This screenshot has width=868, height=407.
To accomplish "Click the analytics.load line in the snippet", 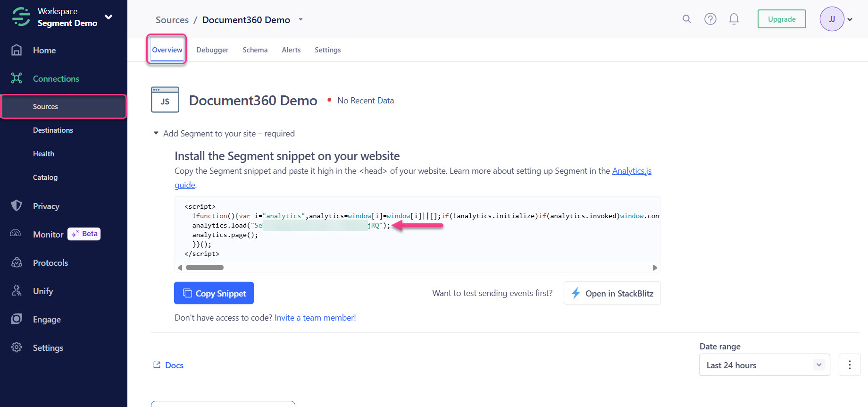I will (x=291, y=225).
